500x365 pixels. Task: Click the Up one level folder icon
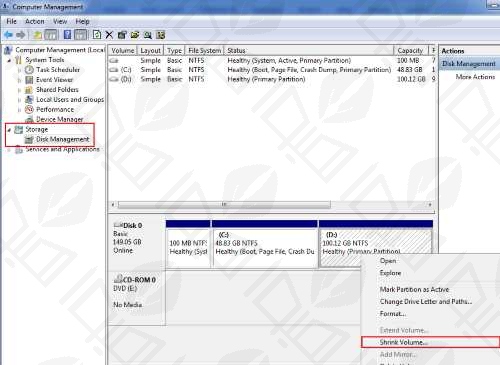coord(38,35)
